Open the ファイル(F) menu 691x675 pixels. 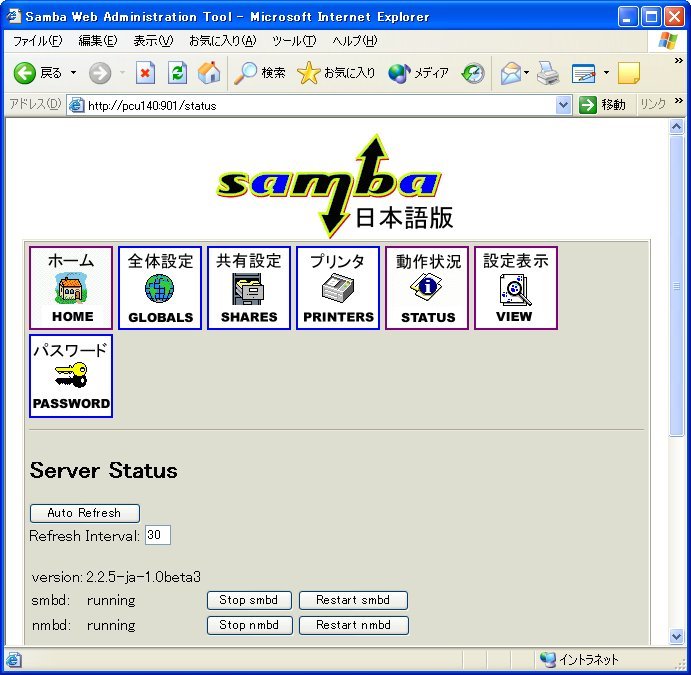[x=37, y=41]
